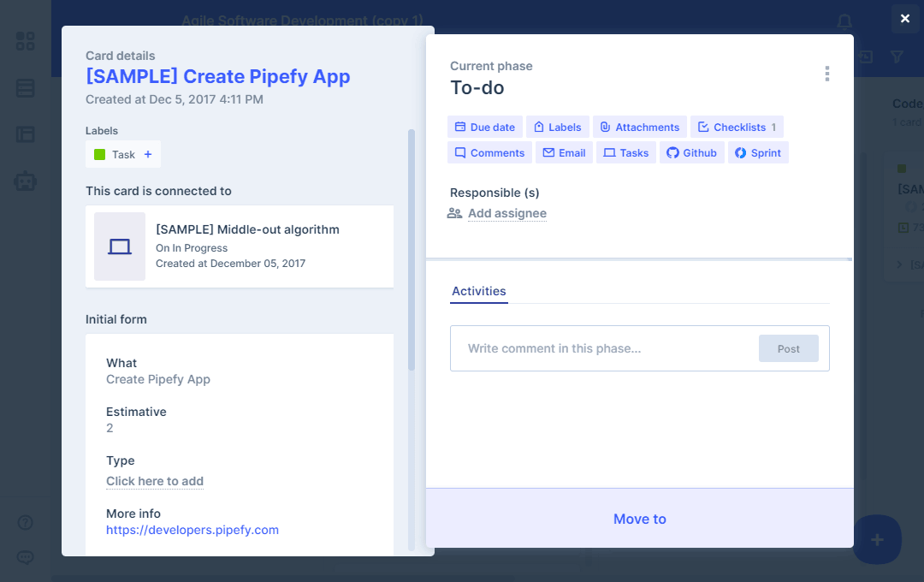Open the Labels picker
This screenshot has height=582, width=924.
coord(557,127)
